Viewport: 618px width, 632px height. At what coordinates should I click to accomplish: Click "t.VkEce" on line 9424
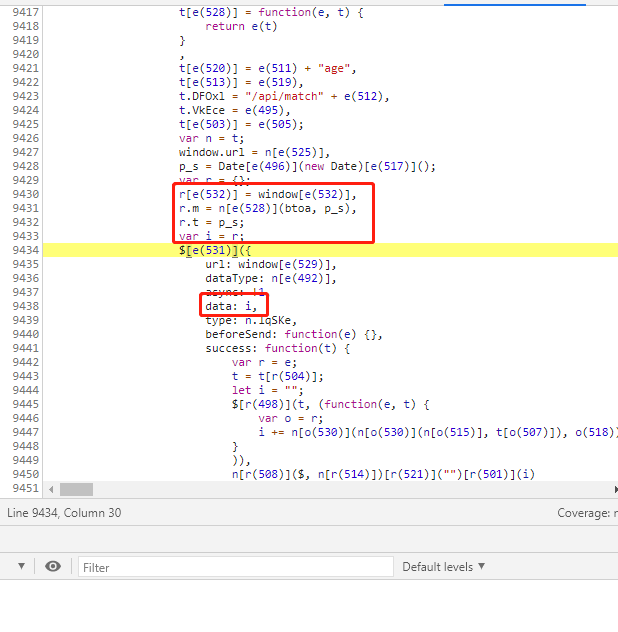pos(202,110)
